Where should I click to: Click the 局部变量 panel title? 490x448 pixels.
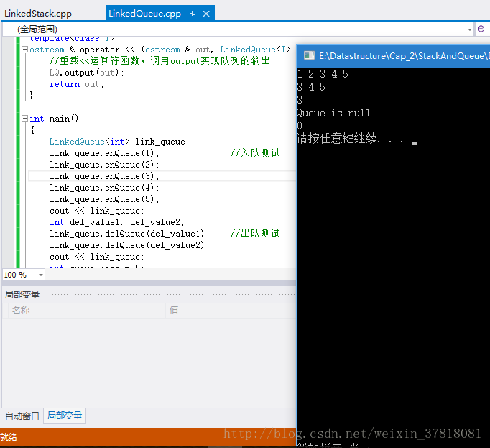point(22,294)
